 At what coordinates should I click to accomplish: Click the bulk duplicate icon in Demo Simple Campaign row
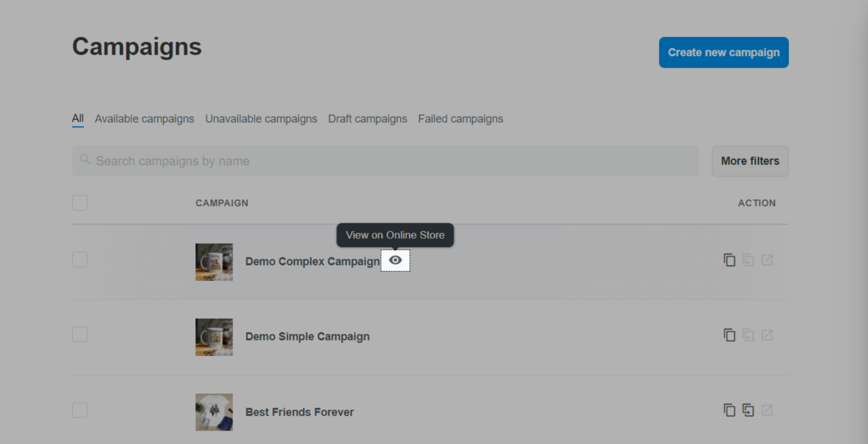pyautogui.click(x=748, y=335)
